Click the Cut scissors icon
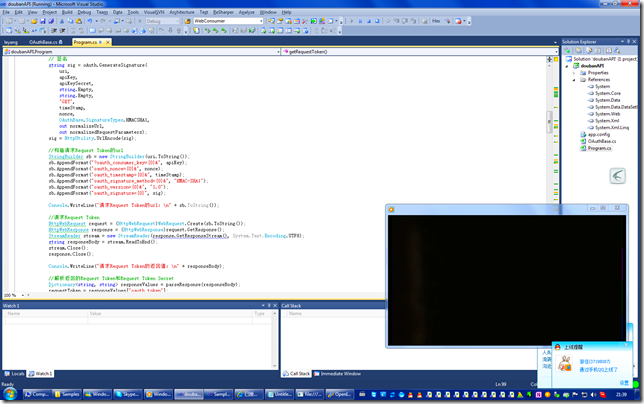This screenshot has width=644, height=404. click(x=62, y=21)
